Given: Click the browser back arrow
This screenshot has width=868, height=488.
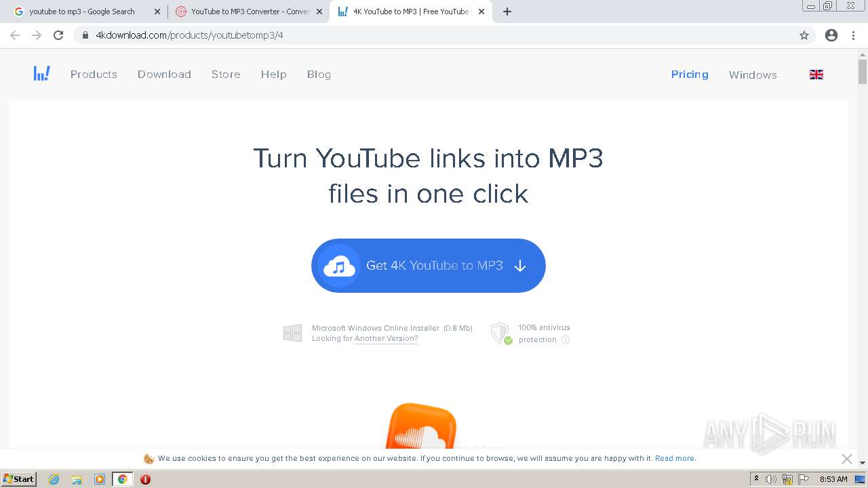Looking at the screenshot, I should coord(15,35).
